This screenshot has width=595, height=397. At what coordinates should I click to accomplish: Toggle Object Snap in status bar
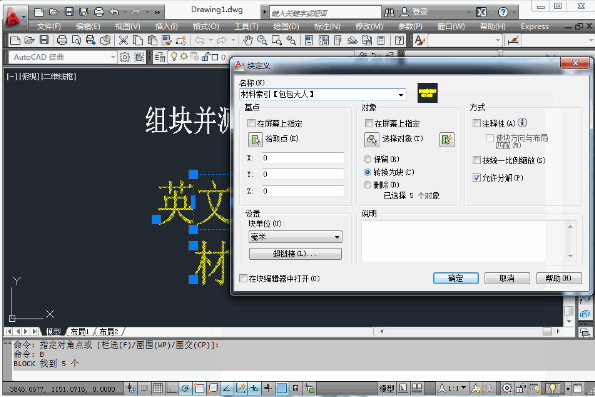coord(199,388)
